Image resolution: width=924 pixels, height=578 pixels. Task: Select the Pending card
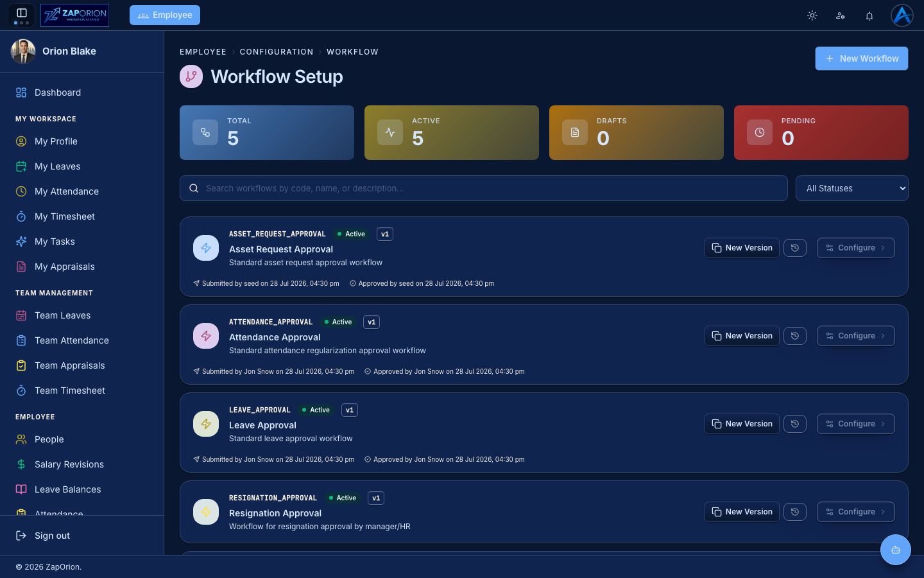(x=821, y=132)
